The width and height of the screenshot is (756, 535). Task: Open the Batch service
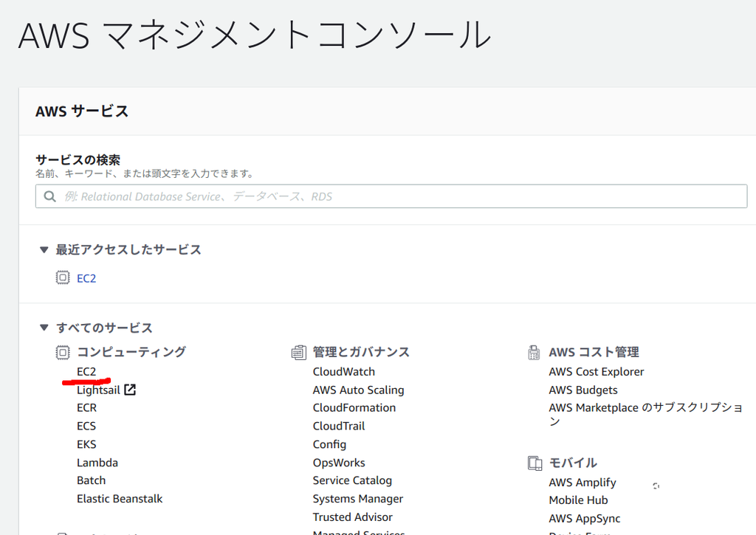click(91, 480)
